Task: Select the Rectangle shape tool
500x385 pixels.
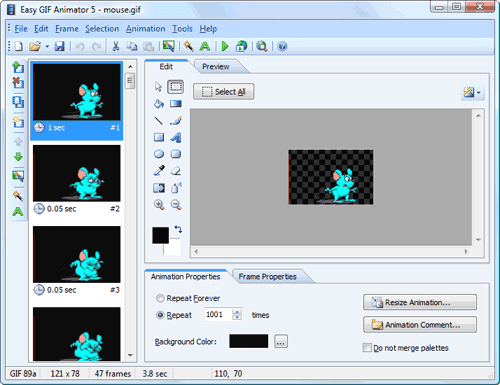Action: [159, 137]
